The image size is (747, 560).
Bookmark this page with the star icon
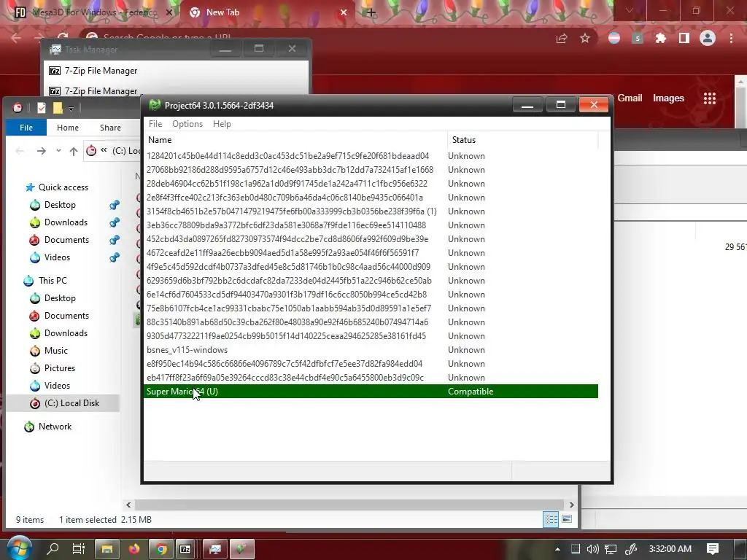click(x=584, y=38)
